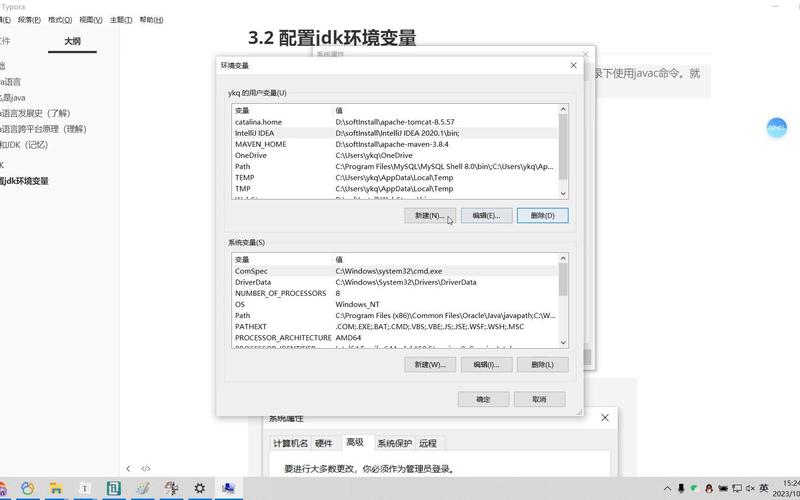Click 新建(N) for user variables
Viewport: 800px width, 500px height.
[430, 215]
